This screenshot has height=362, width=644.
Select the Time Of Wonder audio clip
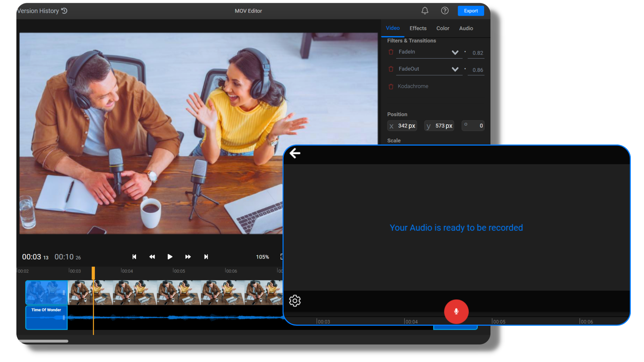46,317
